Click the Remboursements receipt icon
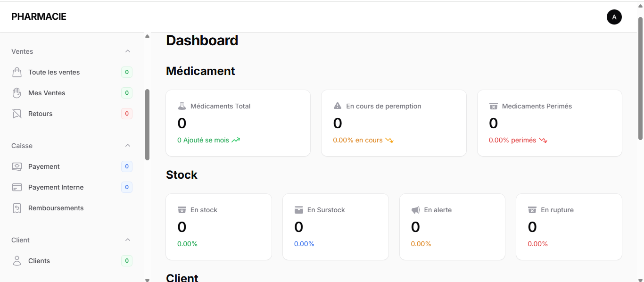Screen dimensions: 644x282 [17, 208]
